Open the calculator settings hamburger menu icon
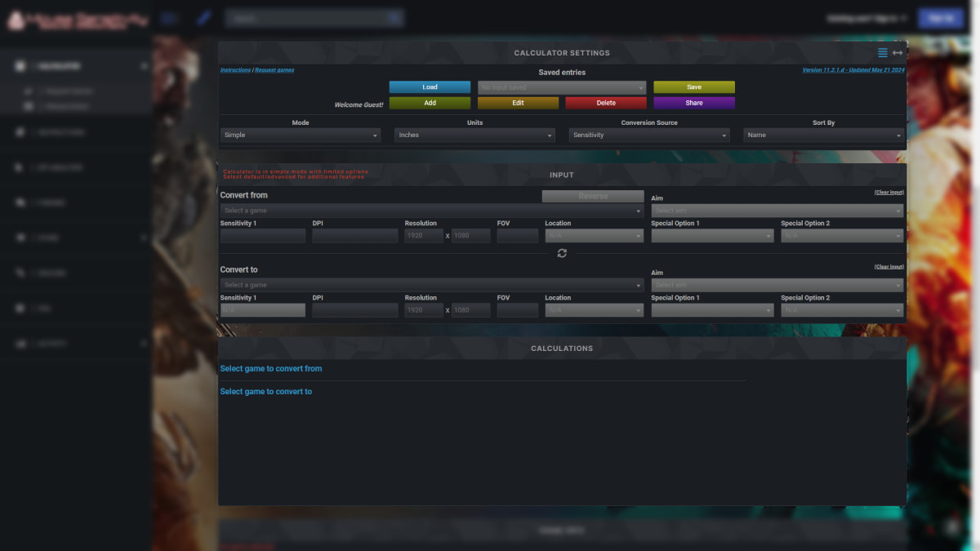980x551 pixels. (882, 51)
